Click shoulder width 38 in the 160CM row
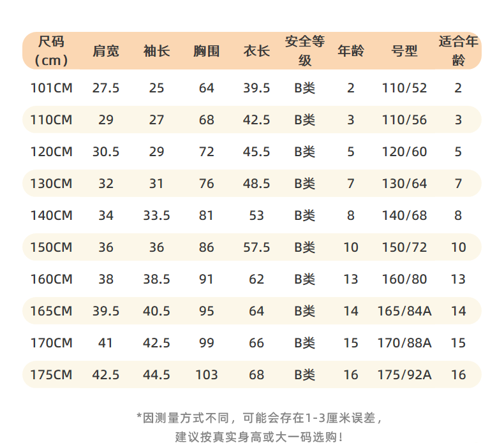Viewport: 504px width, 443px height. pyautogui.click(x=106, y=279)
